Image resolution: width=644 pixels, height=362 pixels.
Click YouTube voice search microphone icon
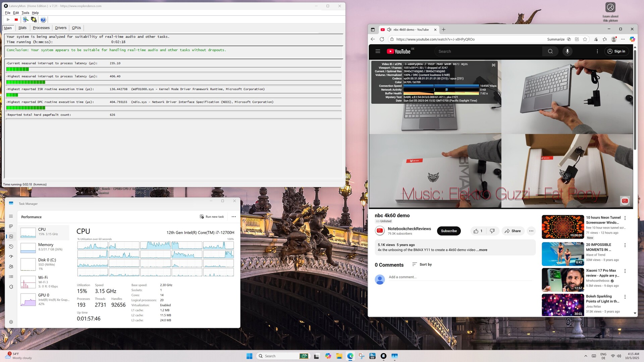click(567, 51)
